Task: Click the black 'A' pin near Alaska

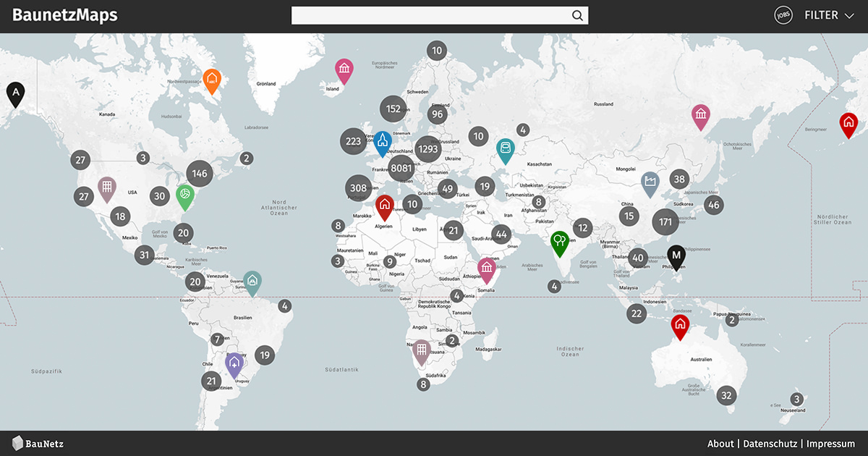Action: (x=15, y=93)
